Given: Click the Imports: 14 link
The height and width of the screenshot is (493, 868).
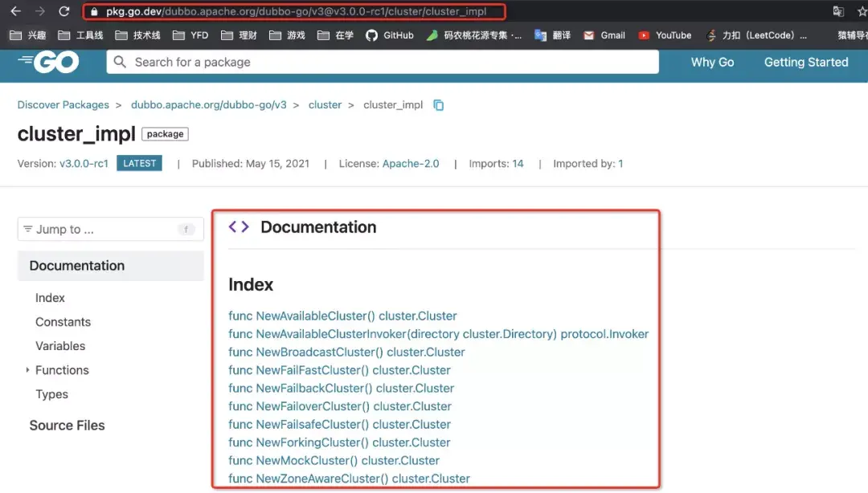Looking at the screenshot, I should tap(496, 164).
